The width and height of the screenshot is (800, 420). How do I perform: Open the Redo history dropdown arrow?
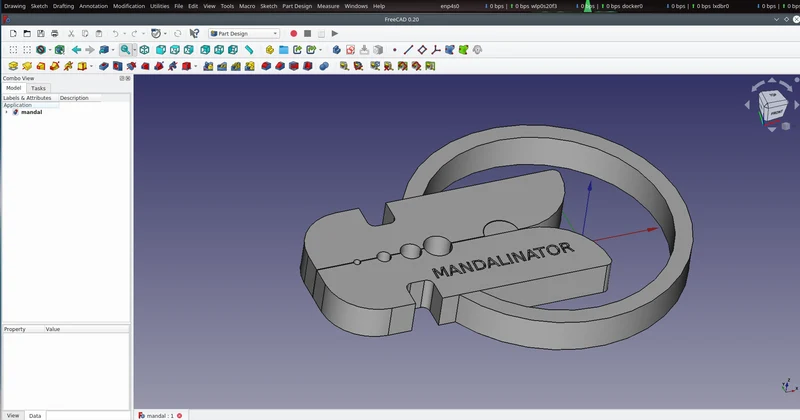(x=143, y=34)
